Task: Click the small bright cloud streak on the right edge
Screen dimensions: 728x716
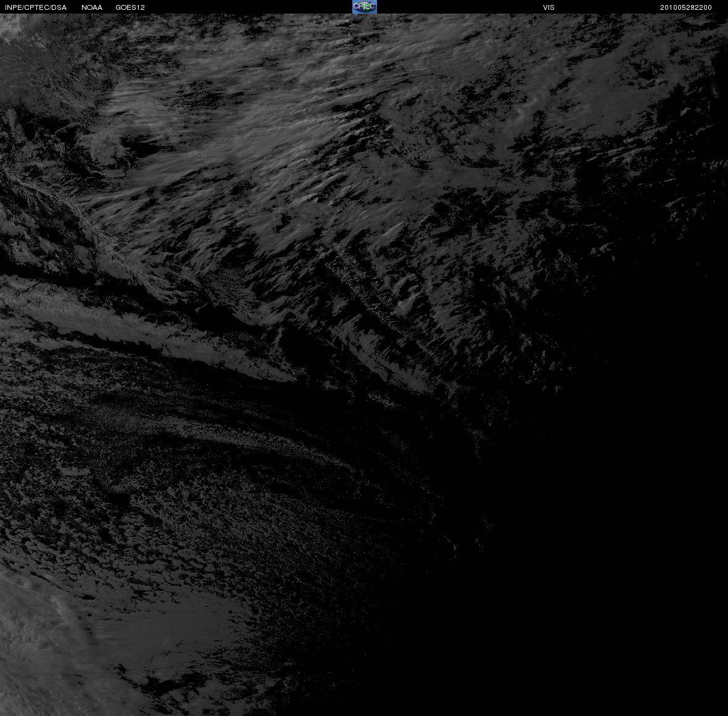Action: point(715,164)
